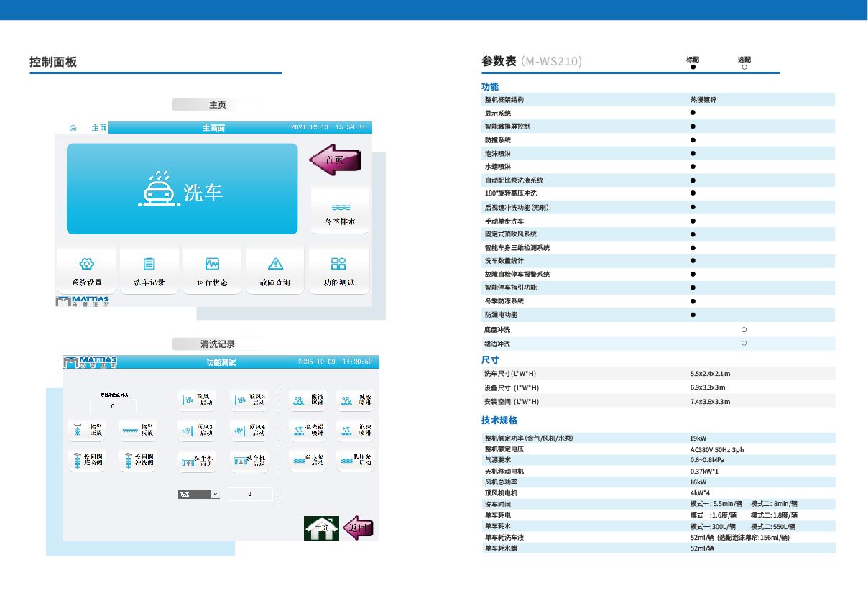Click the purple 首页 arrow on main screen
The width and height of the screenshot is (868, 593).
[x=335, y=160]
